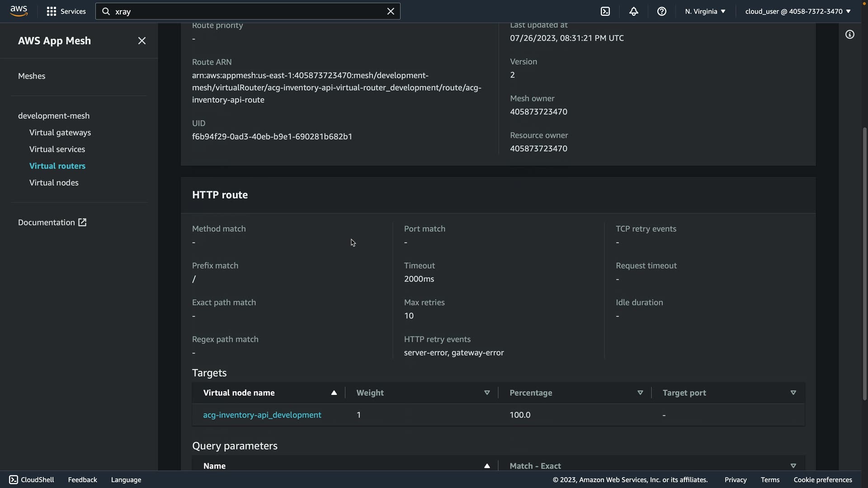This screenshot has width=868, height=488.
Task: Launch CloudShell from top bar icon
Action: coord(605,11)
